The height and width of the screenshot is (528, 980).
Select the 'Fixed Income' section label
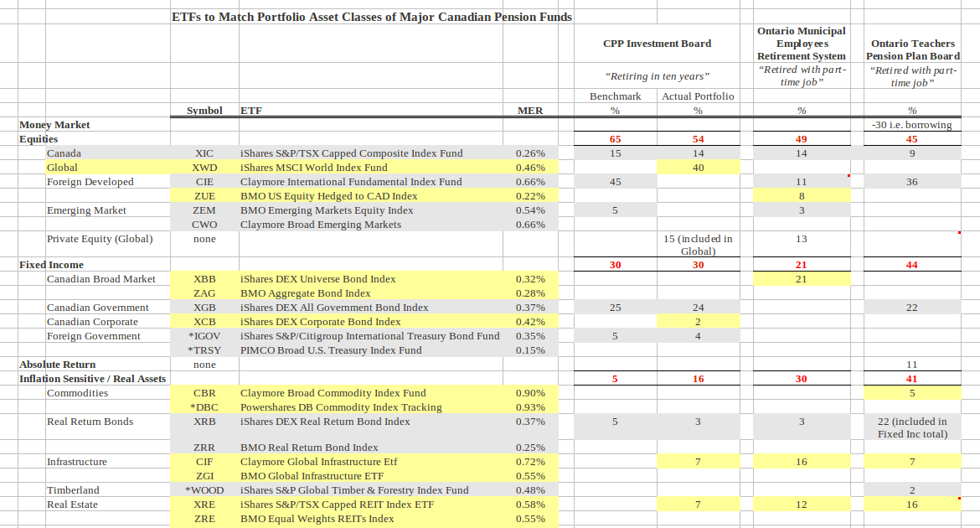coord(51,265)
